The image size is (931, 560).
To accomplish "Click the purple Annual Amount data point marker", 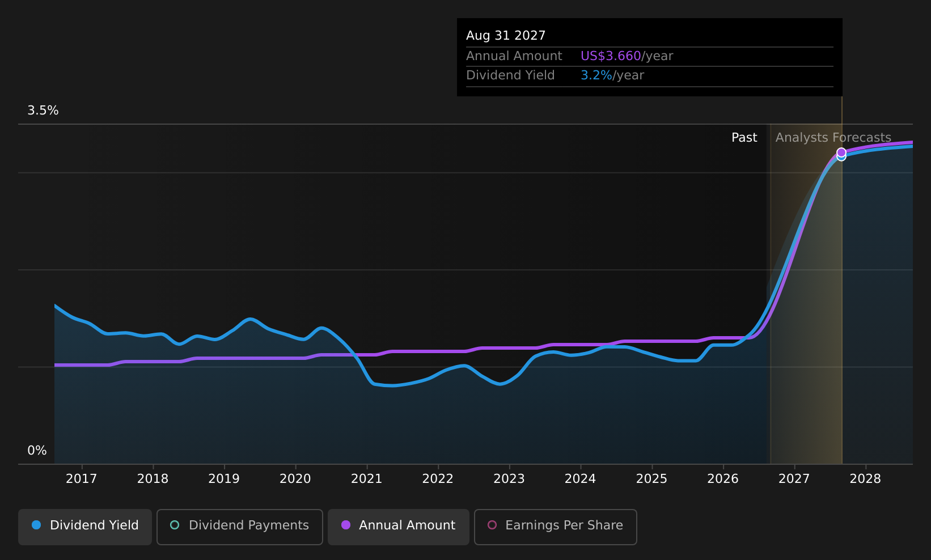I will coord(841,152).
